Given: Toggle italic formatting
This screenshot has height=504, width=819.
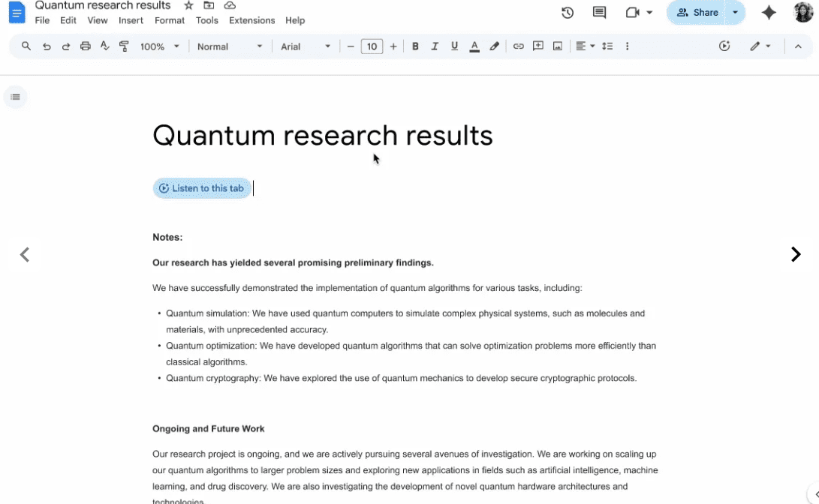Looking at the screenshot, I should click(435, 46).
